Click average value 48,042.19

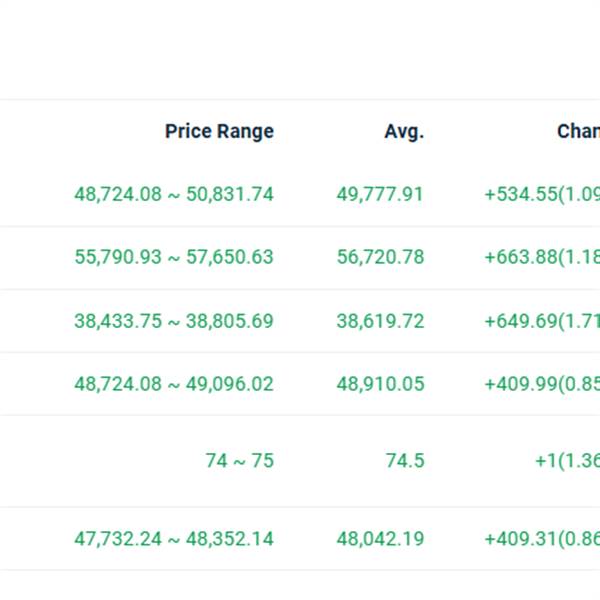(380, 539)
